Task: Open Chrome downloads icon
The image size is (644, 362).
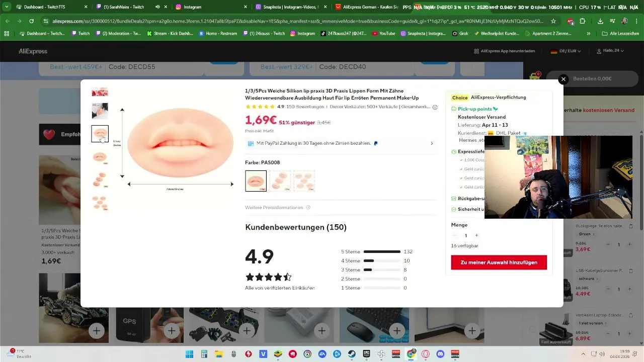Action: click(600, 21)
